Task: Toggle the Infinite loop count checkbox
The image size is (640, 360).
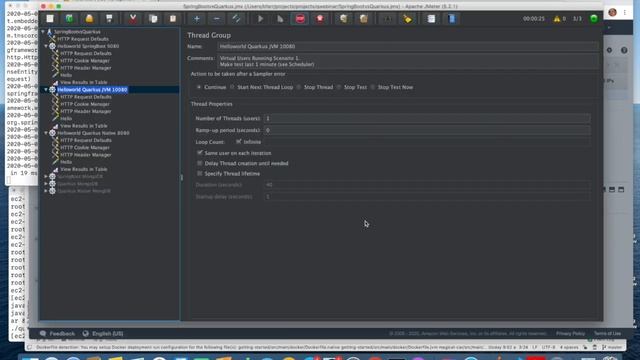Action: (239, 142)
